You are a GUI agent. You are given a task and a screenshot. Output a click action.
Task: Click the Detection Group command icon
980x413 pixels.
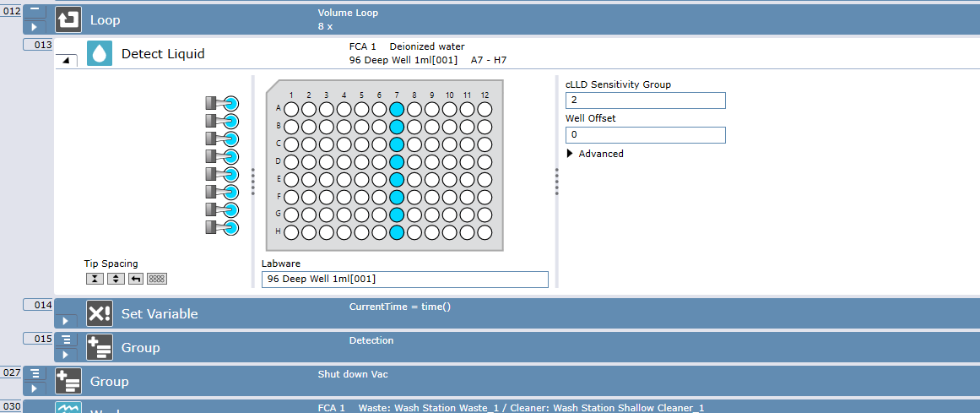coord(100,348)
